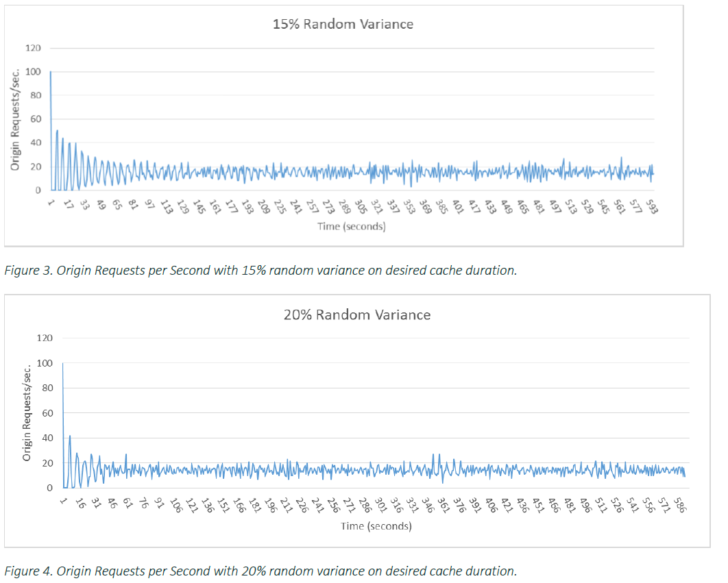Image resolution: width=728 pixels, height=583 pixels.
Task: Click the x-axis tick label 529
Action: 587,207
